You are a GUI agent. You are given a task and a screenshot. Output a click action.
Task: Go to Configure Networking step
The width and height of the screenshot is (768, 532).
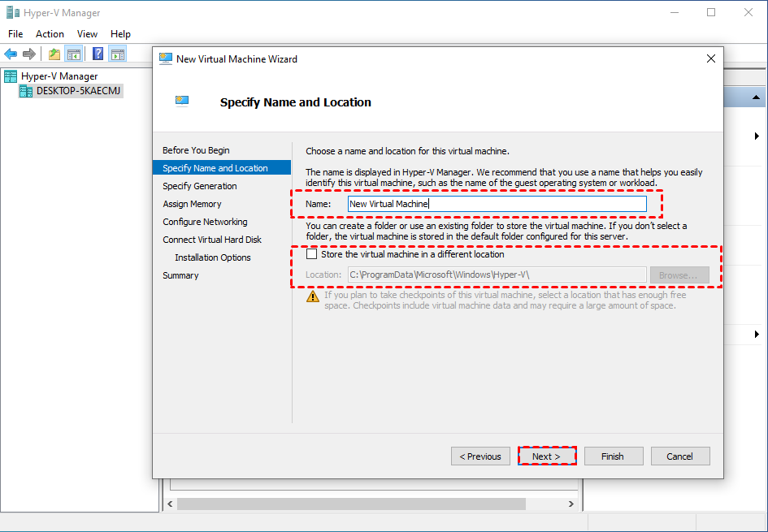point(206,222)
